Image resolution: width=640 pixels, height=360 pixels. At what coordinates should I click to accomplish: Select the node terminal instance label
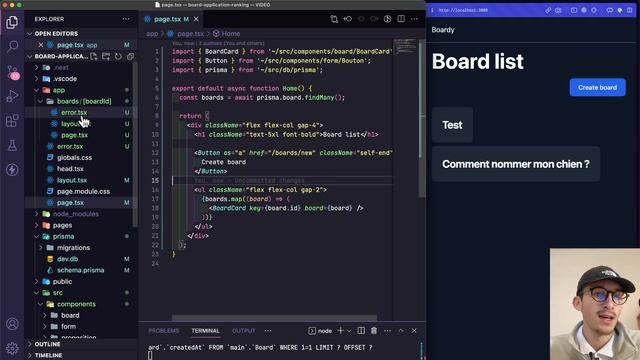(x=320, y=331)
